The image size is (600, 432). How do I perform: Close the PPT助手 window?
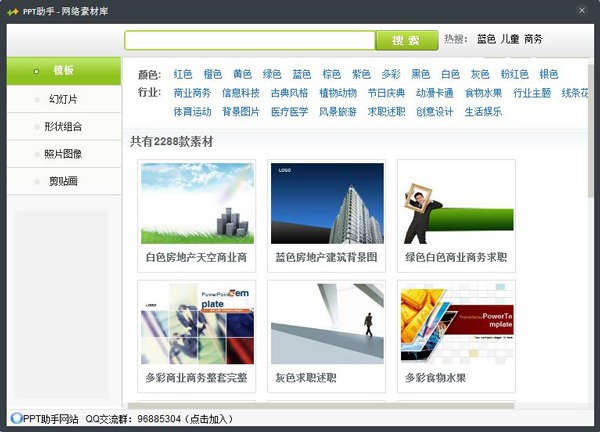(x=582, y=10)
